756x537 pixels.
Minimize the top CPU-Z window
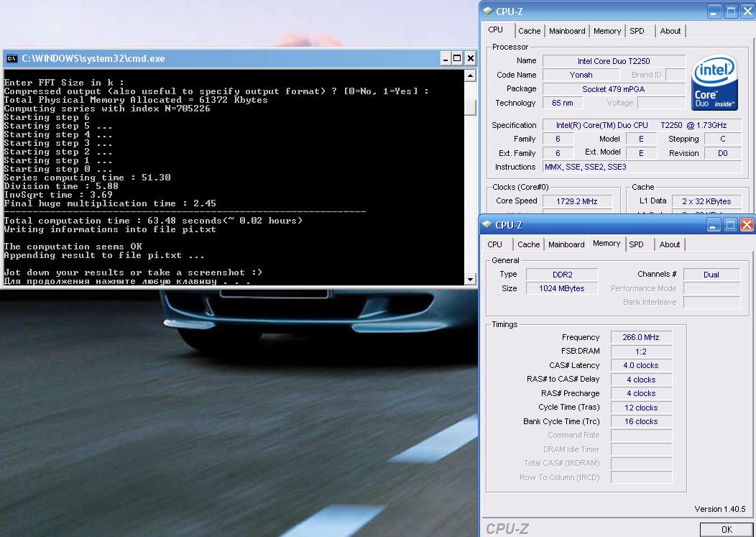(x=715, y=11)
